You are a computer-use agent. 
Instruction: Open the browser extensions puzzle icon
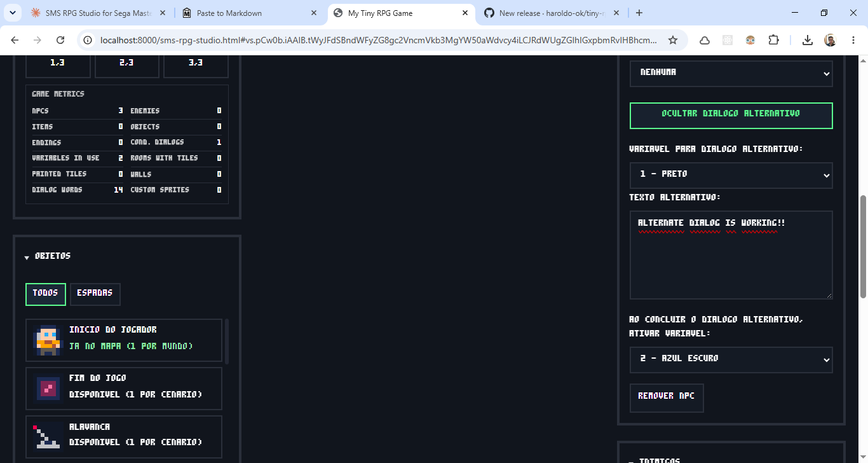tap(773, 40)
